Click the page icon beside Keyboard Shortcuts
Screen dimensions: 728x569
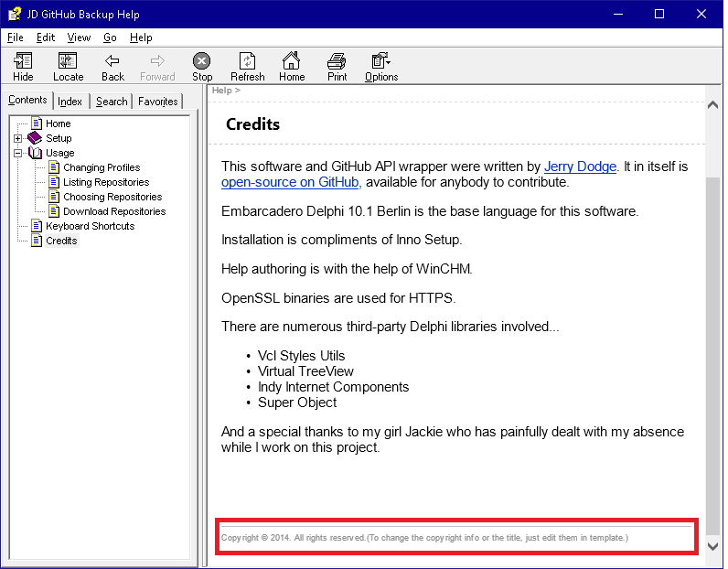click(37, 226)
